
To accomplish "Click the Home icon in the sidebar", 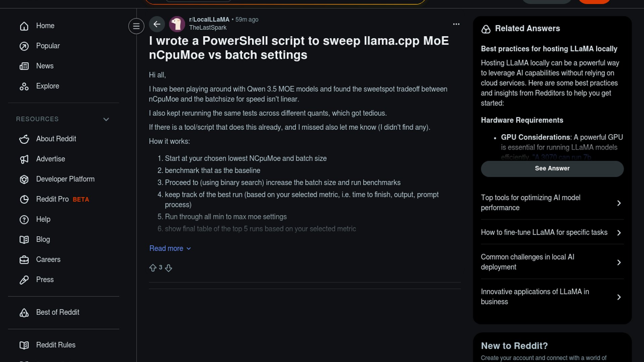I will pos(24,26).
